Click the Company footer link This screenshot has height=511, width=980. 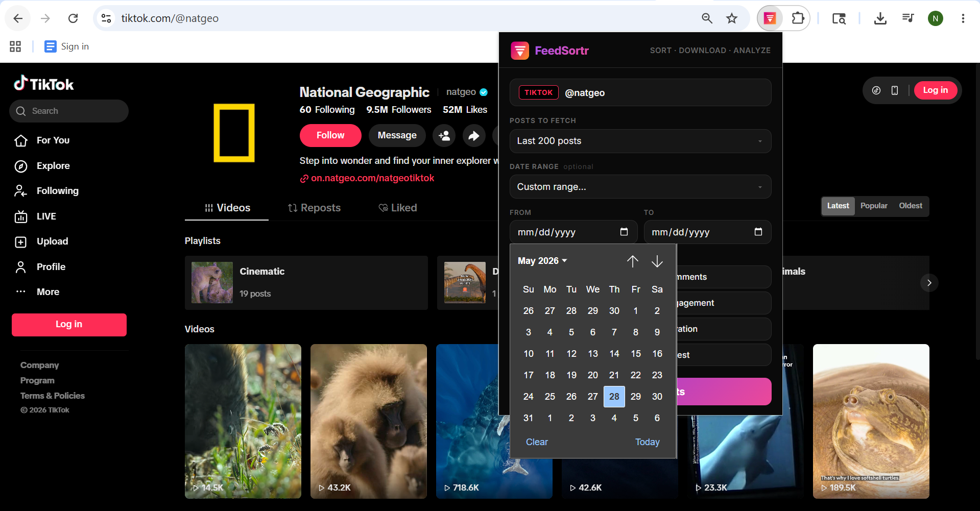[39, 366]
